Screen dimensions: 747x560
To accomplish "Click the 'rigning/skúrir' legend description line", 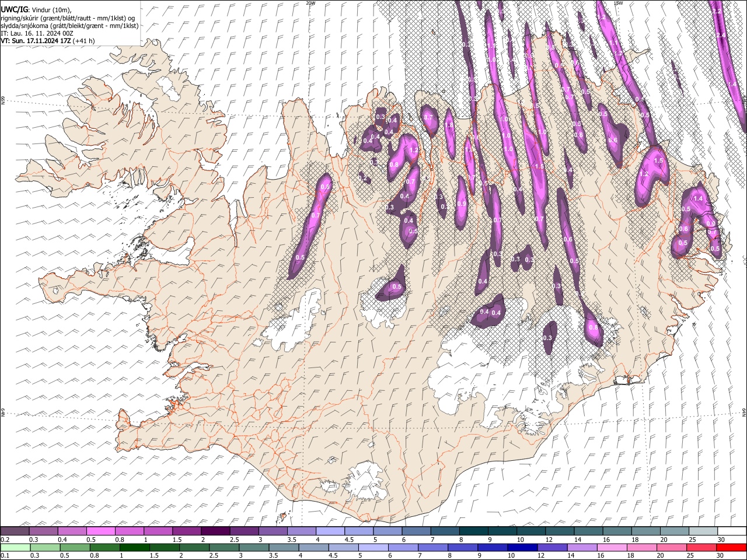I will [69, 17].
